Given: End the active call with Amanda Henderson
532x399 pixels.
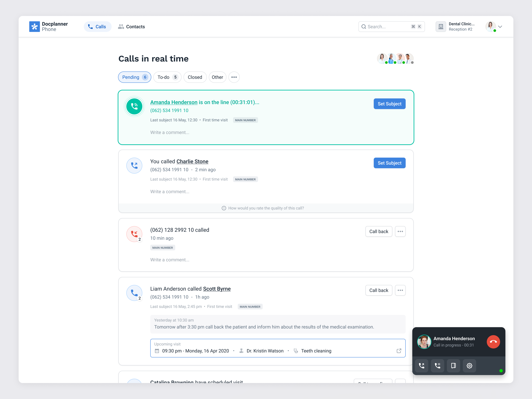Looking at the screenshot, I should [494, 342].
